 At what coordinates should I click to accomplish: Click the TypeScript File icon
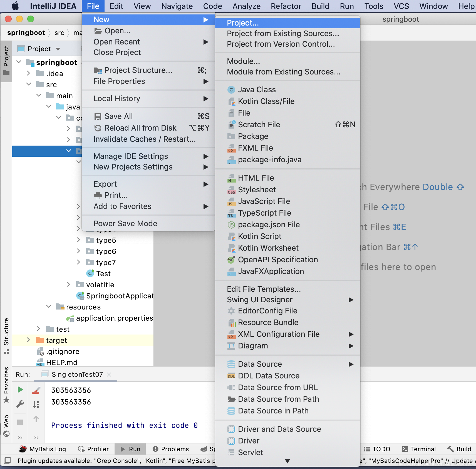tap(231, 213)
